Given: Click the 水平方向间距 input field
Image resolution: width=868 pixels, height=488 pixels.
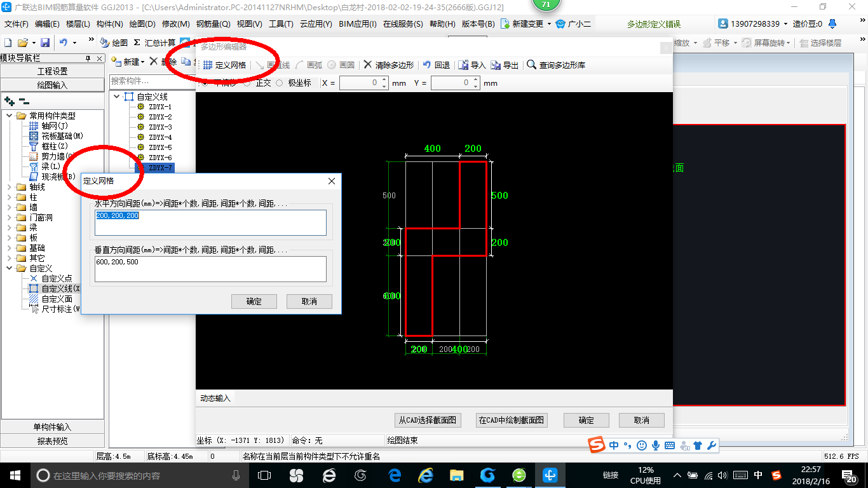Looking at the screenshot, I should click(210, 222).
